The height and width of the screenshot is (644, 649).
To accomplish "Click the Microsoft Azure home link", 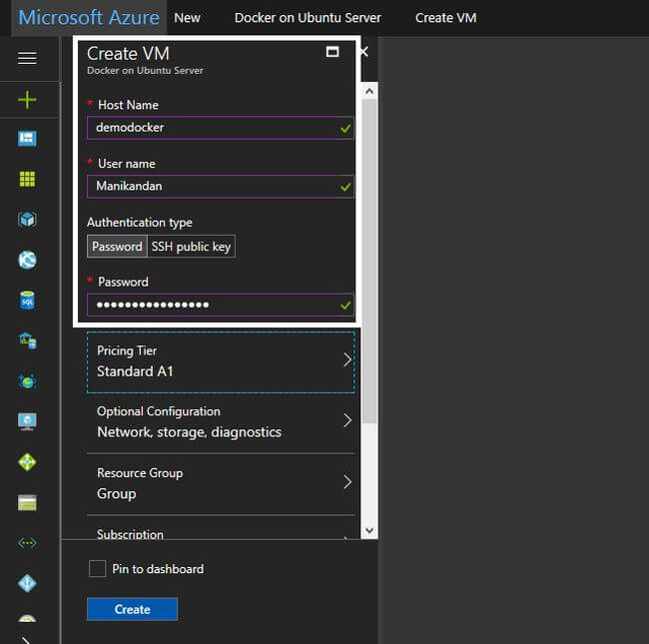I will 89,17.
